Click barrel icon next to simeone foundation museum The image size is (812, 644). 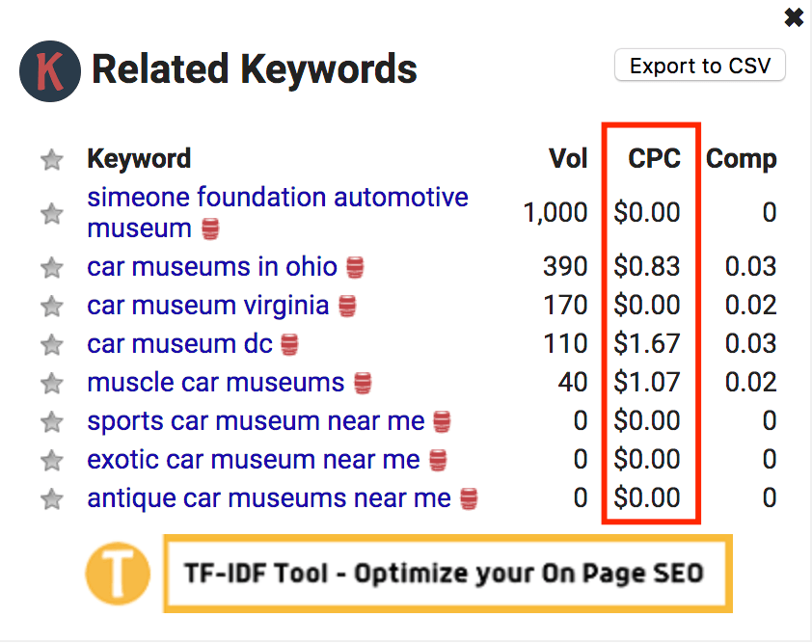point(210,229)
